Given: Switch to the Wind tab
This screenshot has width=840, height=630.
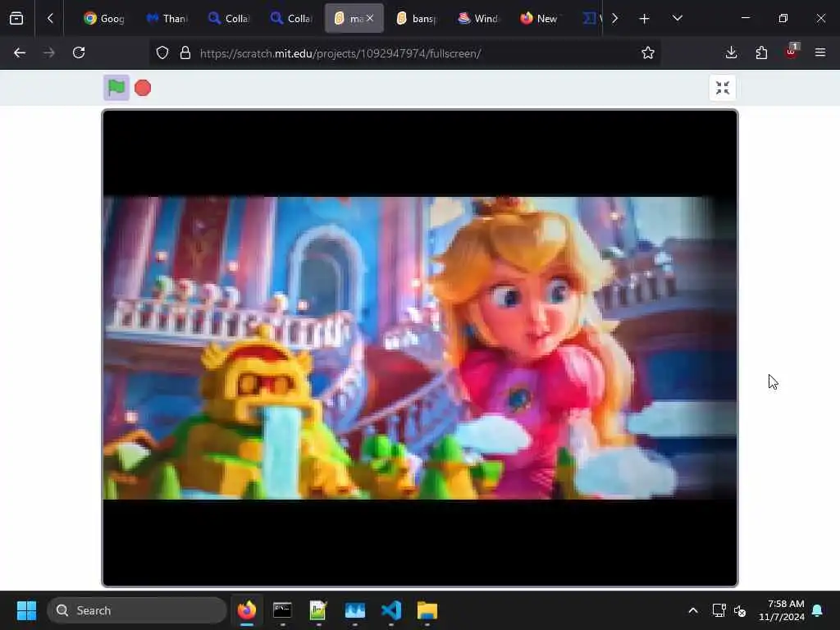Looking at the screenshot, I should [x=478, y=19].
